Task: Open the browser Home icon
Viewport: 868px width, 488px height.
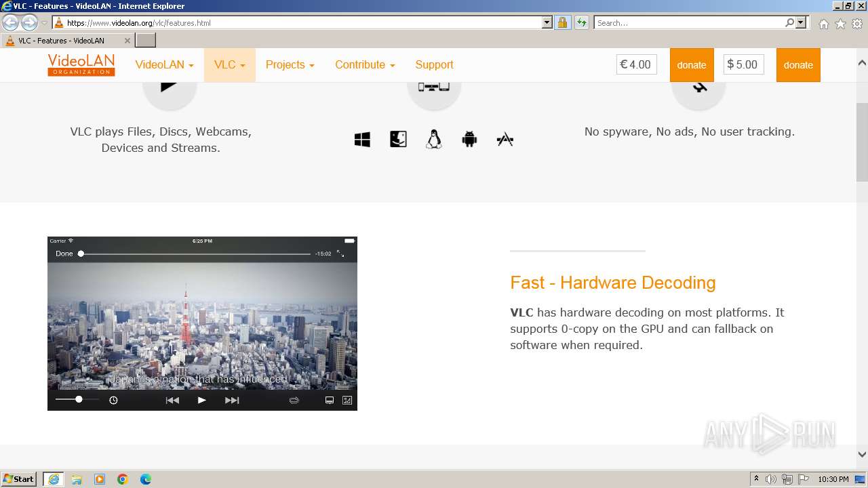Action: tap(823, 24)
